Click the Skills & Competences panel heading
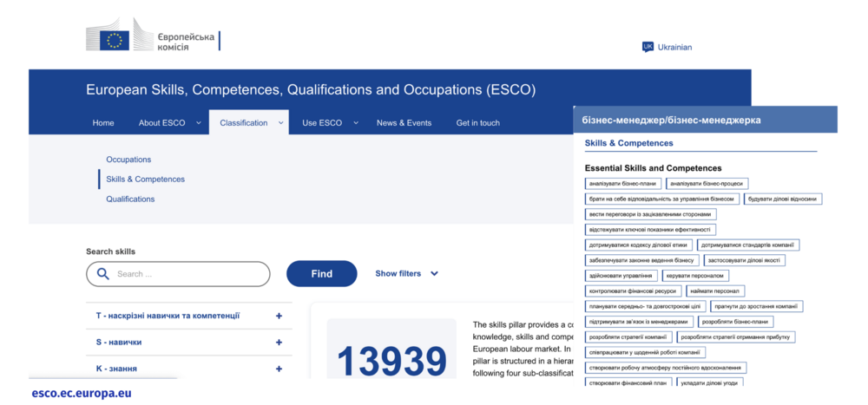The height and width of the screenshot is (405, 868). (x=628, y=143)
